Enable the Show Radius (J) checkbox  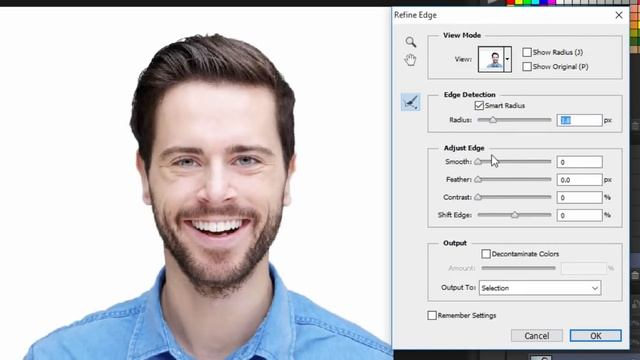click(x=527, y=52)
